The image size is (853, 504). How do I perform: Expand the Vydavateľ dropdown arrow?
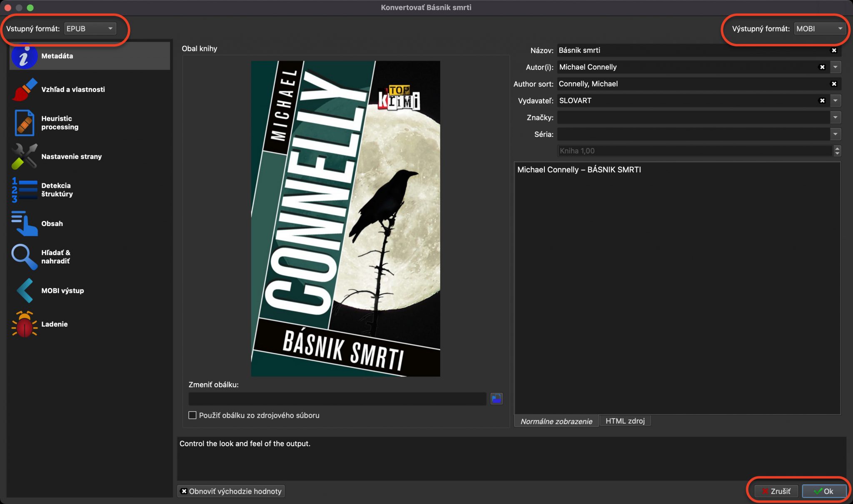point(835,100)
